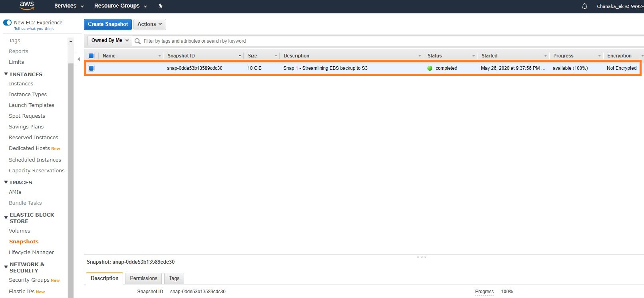Click the search magnifier icon in filter bar
Viewport: 644px width, 298px height.
pyautogui.click(x=137, y=41)
